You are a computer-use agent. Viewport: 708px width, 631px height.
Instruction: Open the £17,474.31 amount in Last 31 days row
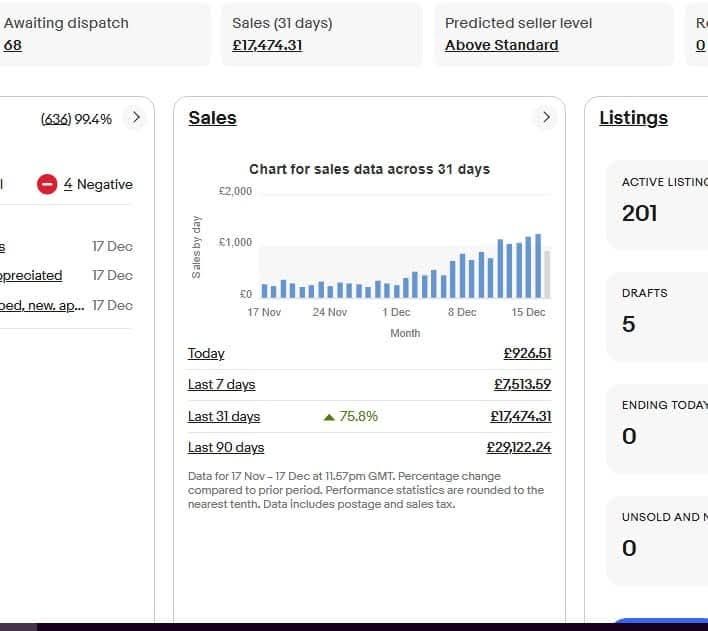[x=521, y=416]
